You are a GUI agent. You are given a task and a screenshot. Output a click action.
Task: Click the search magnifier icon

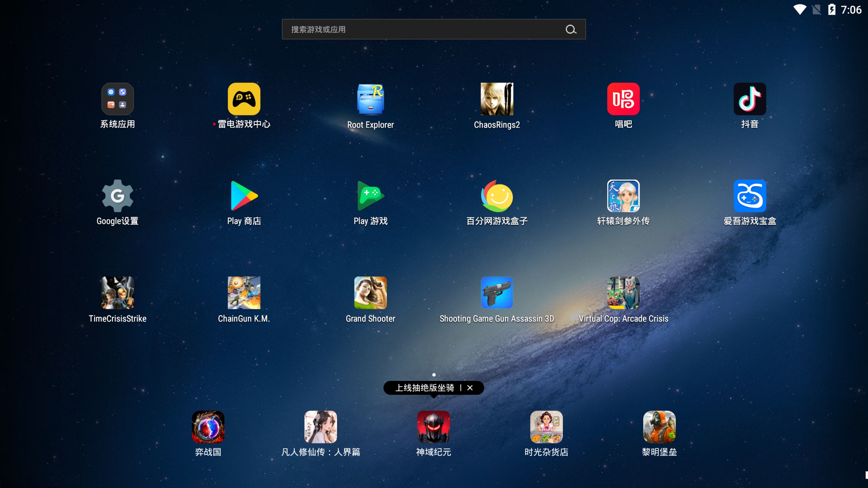pos(571,29)
